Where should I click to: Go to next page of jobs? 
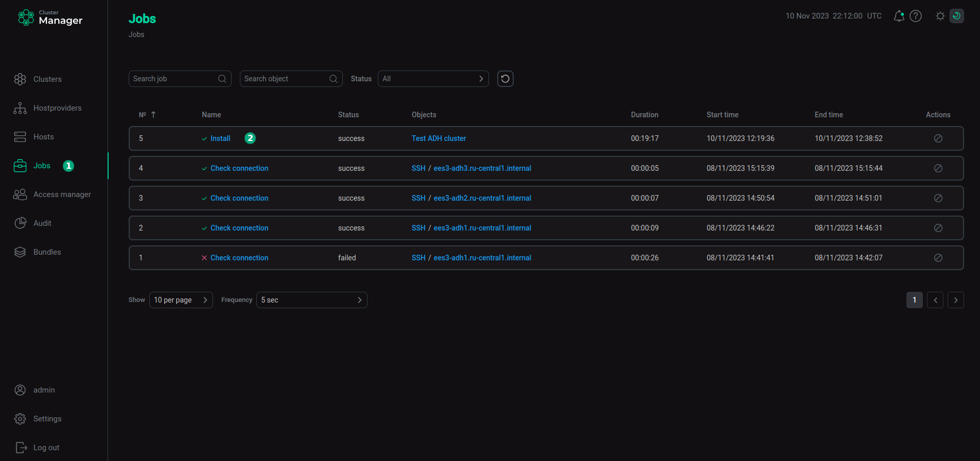[x=955, y=300]
